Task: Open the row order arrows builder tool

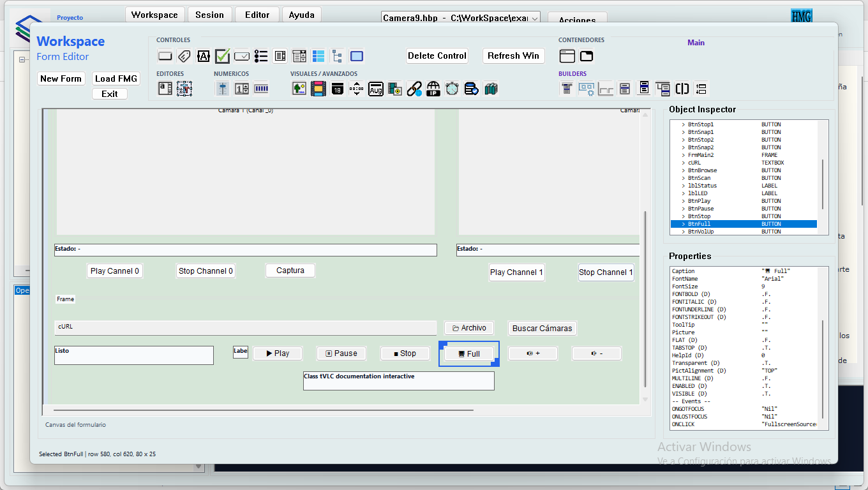Action: pos(701,89)
